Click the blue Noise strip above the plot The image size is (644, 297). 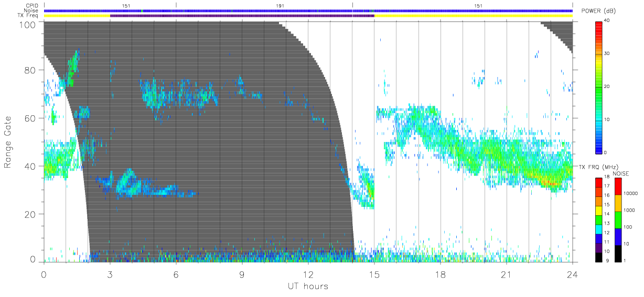(x=308, y=10)
